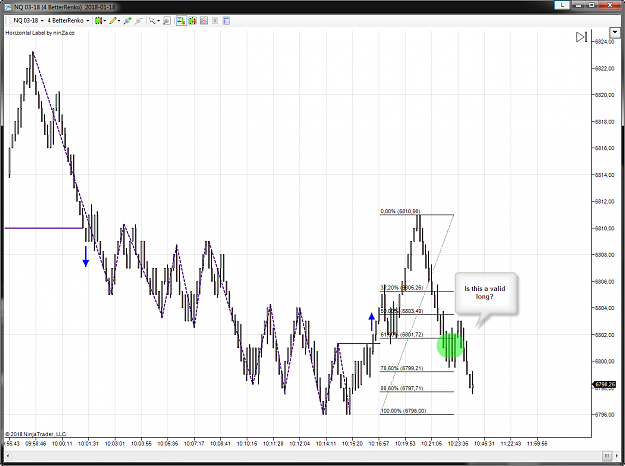625x466 pixels.
Task: Open the Indicators icon
Action: pyautogui.click(x=204, y=21)
